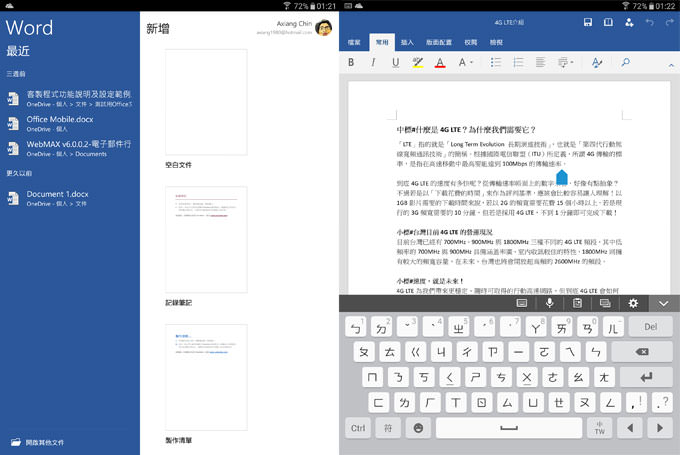The width and height of the screenshot is (680, 455).
Task: Apply red font color
Action: pos(440,62)
